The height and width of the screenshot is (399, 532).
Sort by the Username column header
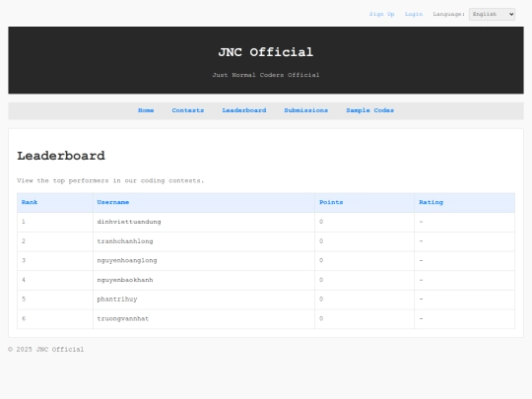113,202
